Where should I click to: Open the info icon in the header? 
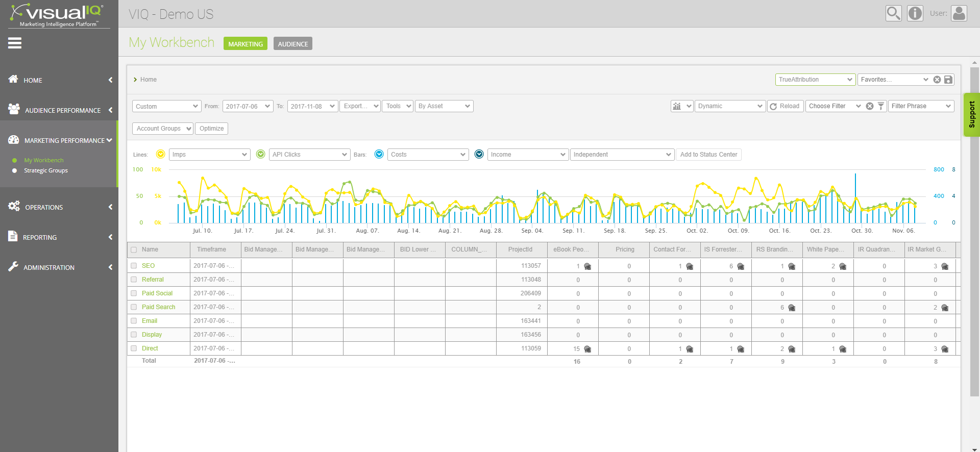pos(915,13)
